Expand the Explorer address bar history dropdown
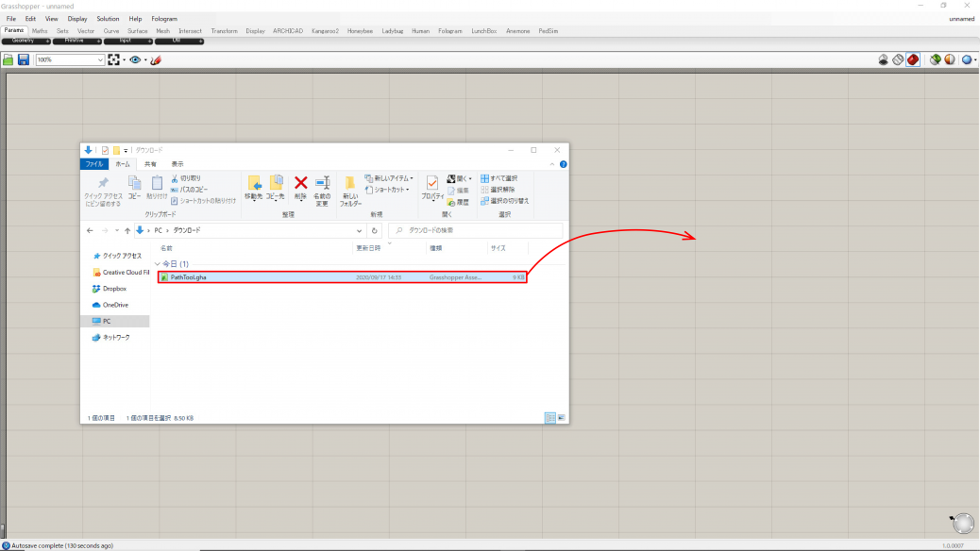 pyautogui.click(x=360, y=230)
